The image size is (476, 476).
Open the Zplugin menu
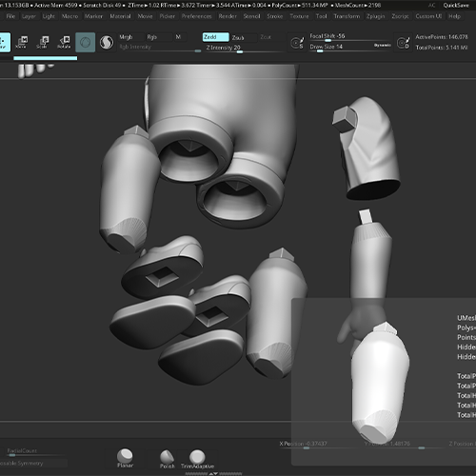tap(375, 16)
